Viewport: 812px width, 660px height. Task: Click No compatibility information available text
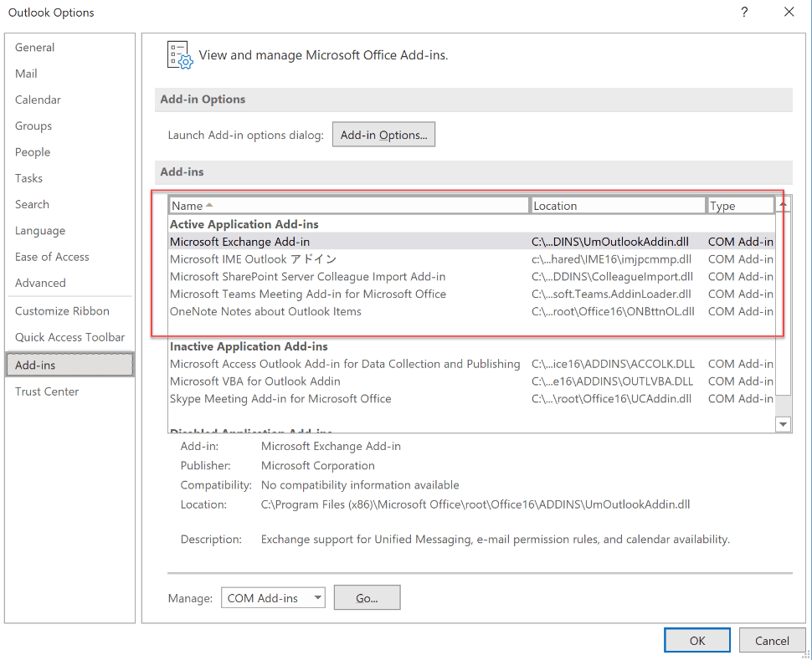(x=360, y=485)
